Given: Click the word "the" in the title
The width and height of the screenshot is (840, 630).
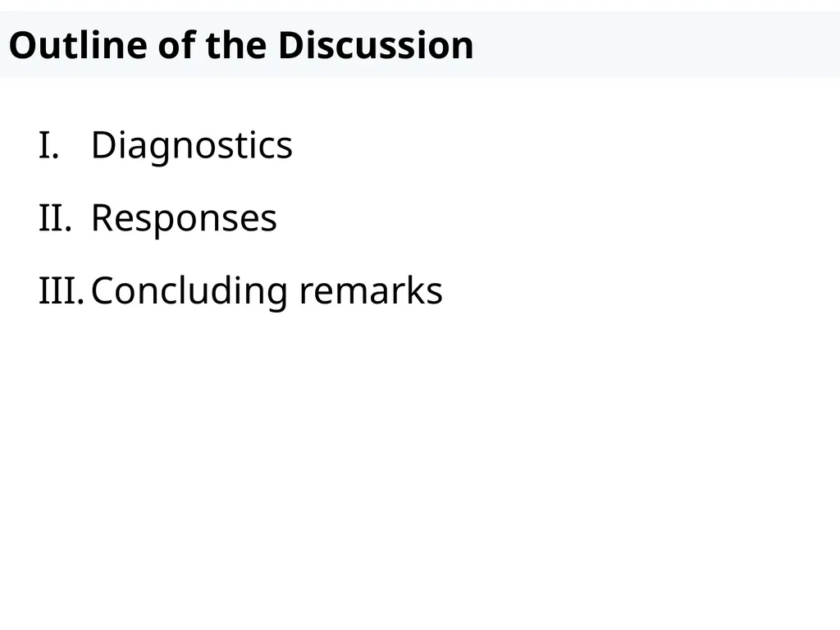Looking at the screenshot, I should (236, 45).
